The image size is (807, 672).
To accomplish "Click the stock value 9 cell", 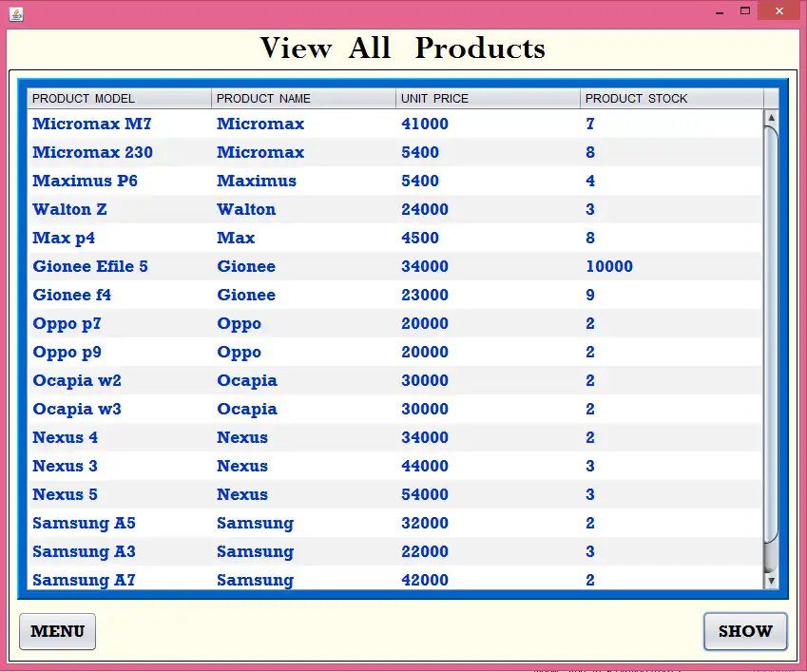I will pyautogui.click(x=672, y=295).
